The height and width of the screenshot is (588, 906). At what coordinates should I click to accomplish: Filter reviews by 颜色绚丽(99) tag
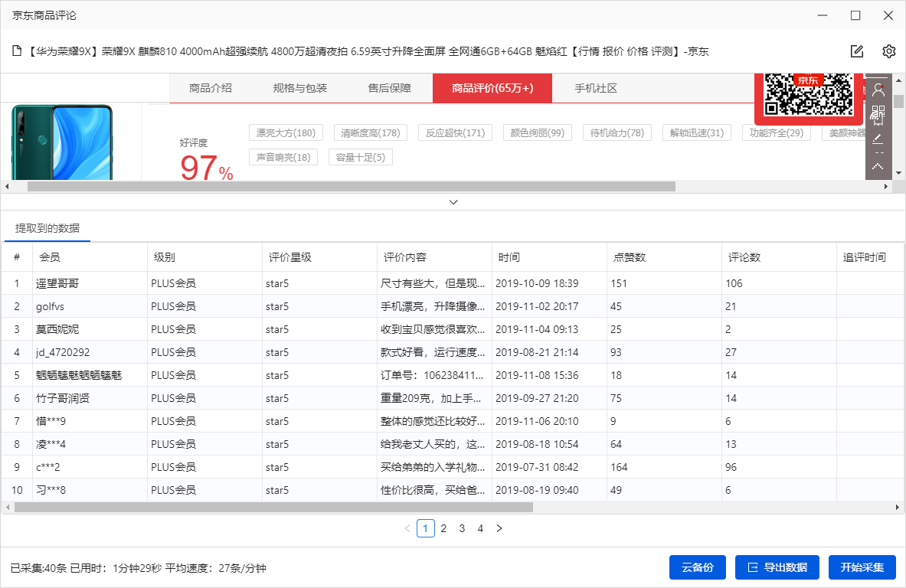pos(538,133)
